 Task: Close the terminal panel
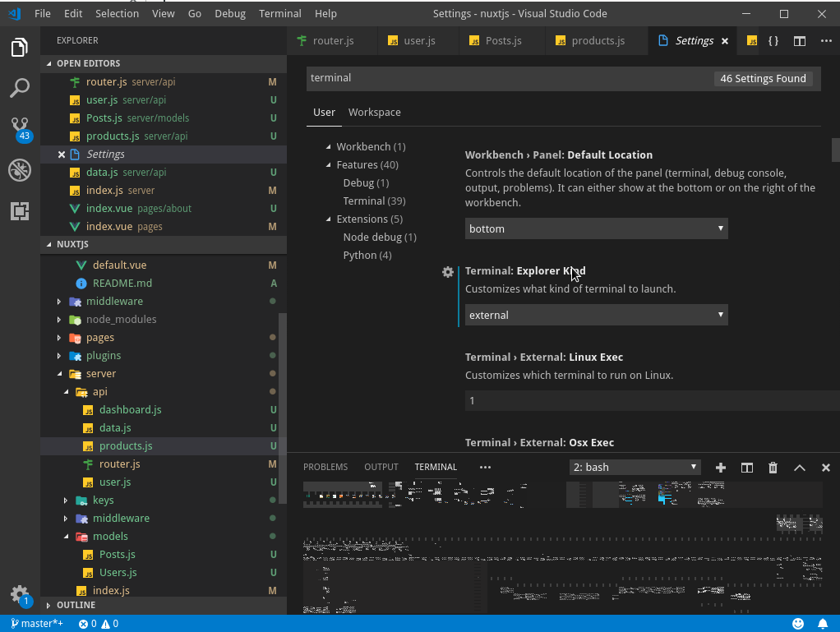click(825, 468)
